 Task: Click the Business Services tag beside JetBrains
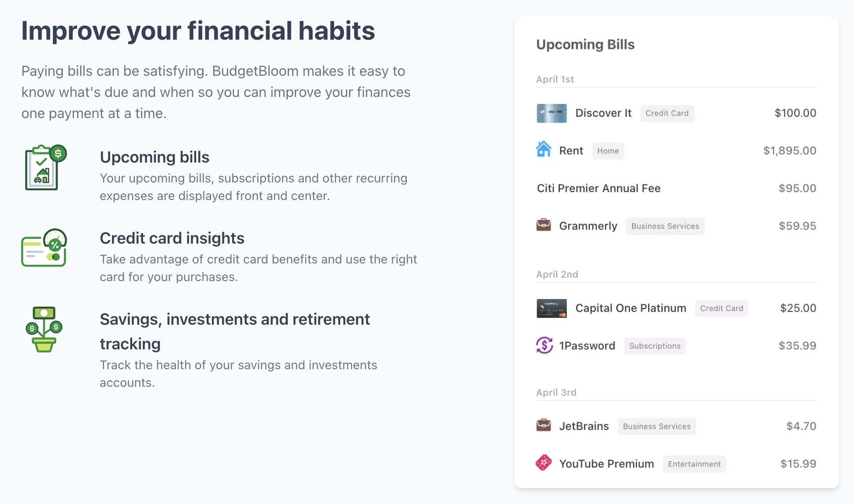(x=656, y=426)
